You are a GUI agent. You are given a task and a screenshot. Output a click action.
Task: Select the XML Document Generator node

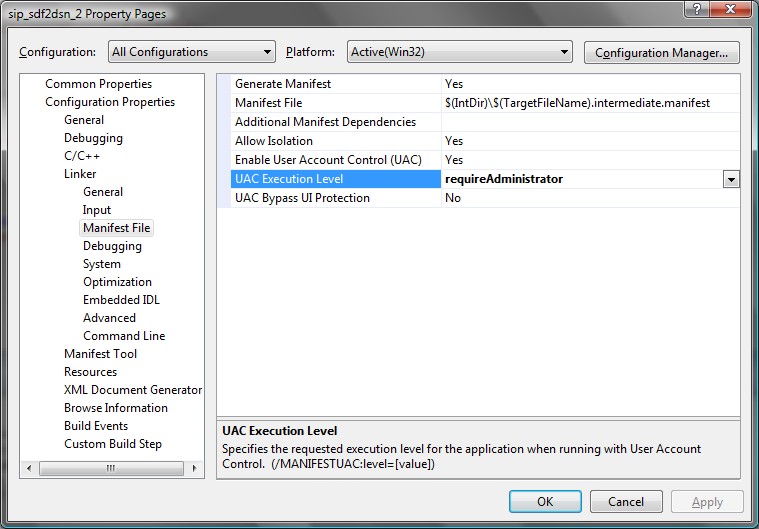133,390
